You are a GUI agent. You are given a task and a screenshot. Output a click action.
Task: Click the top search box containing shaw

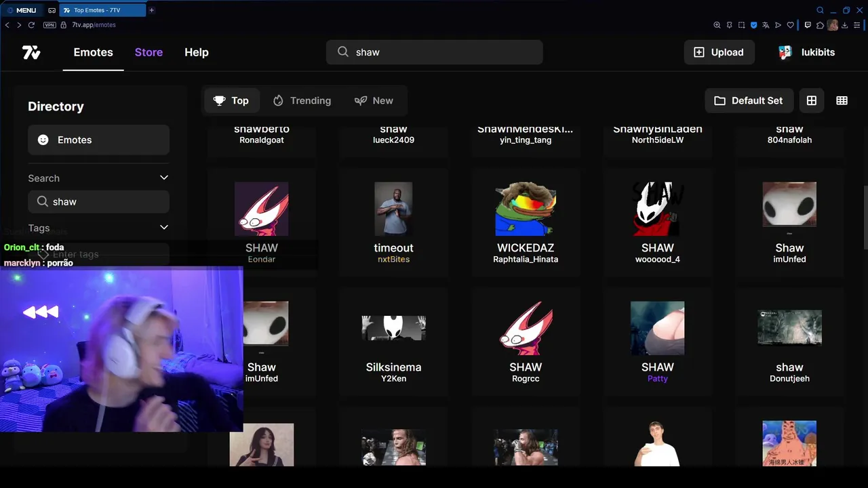tap(435, 52)
